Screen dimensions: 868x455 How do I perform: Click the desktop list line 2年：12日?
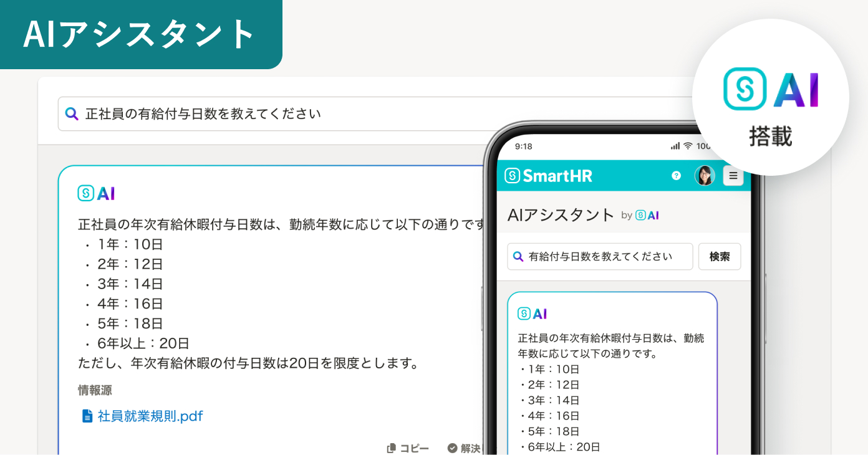tap(130, 264)
